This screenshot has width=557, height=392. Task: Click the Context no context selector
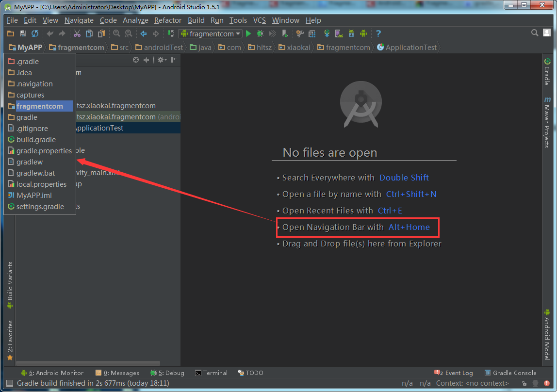[472, 383]
